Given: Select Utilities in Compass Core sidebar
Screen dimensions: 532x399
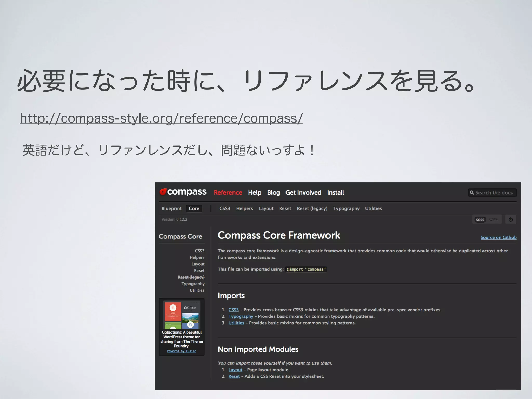Looking at the screenshot, I should pos(197,290).
